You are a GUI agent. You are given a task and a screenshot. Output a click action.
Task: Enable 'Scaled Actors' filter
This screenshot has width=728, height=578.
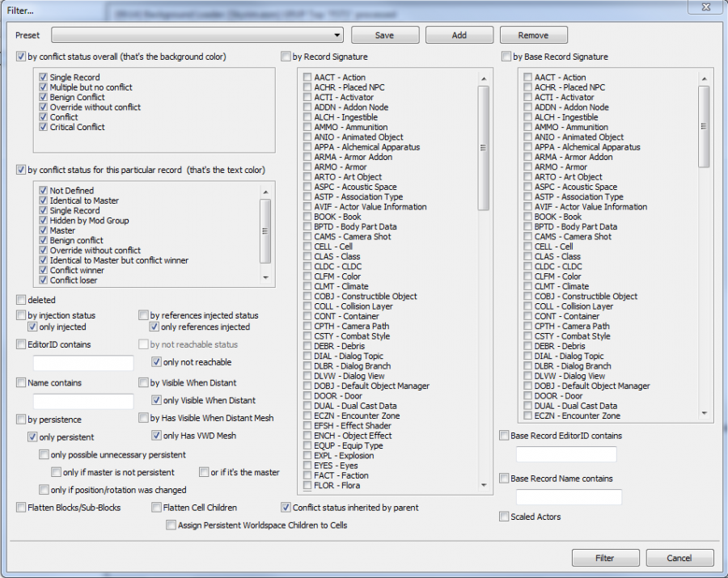(503, 517)
